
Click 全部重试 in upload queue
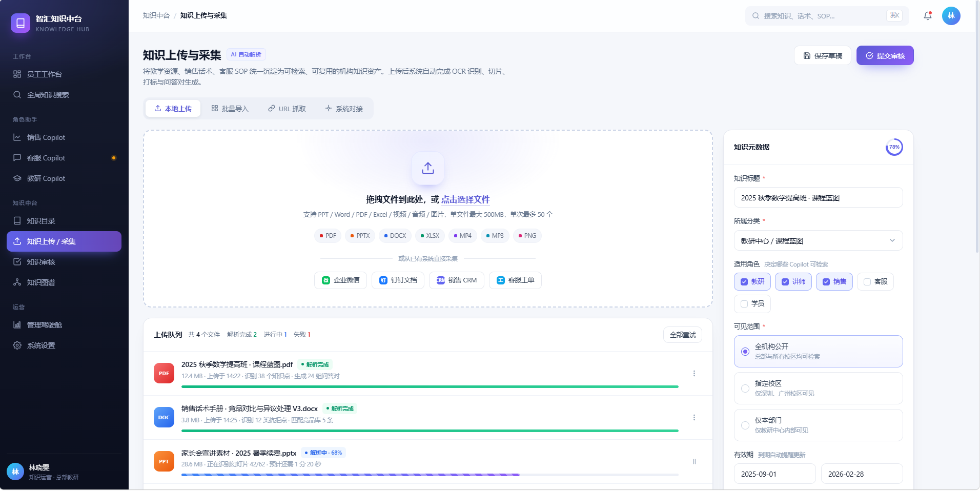coord(682,335)
